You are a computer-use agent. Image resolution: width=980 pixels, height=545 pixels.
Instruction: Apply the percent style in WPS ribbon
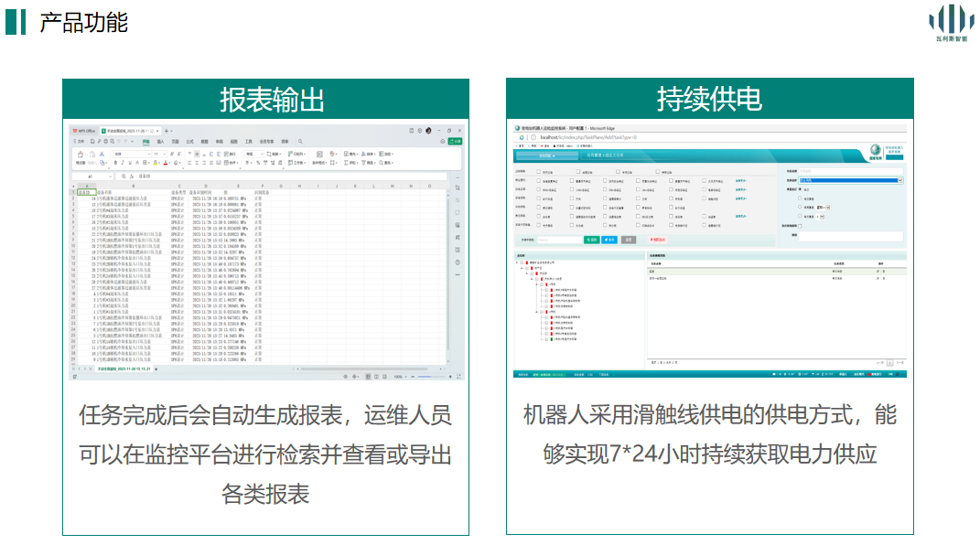[x=258, y=163]
